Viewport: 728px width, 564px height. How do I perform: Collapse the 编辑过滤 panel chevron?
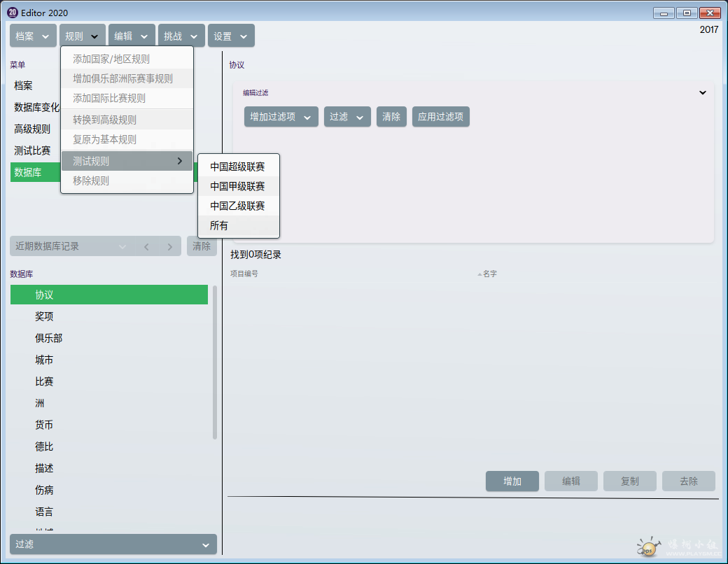(x=703, y=92)
